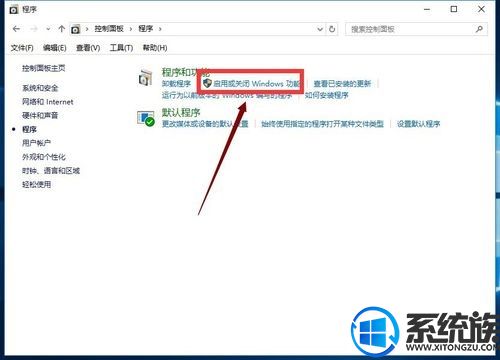500x360 pixels.
Task: Go to 控制面板主页
Action: tap(44, 68)
